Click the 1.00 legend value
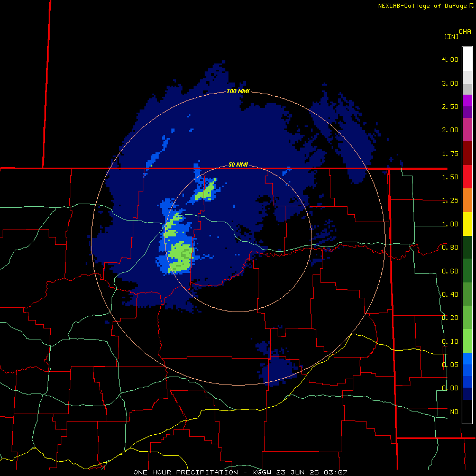This screenshot has width=476, height=476. coord(450,224)
